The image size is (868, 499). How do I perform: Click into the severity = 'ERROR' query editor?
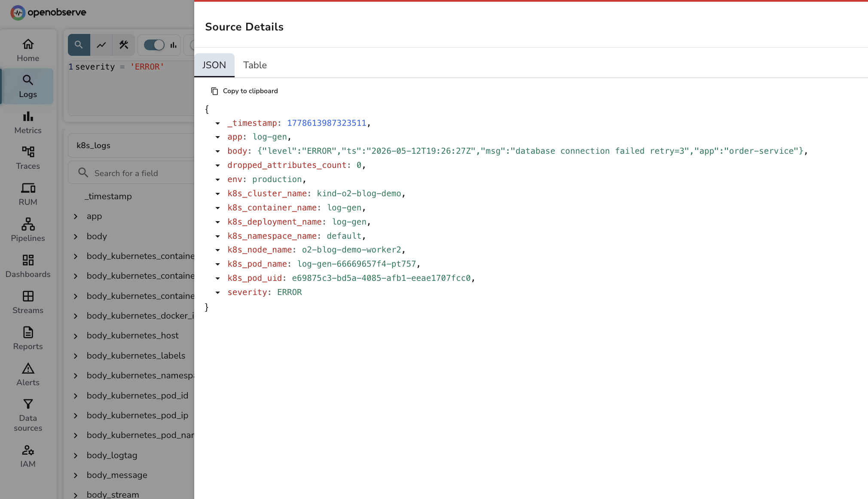131,88
